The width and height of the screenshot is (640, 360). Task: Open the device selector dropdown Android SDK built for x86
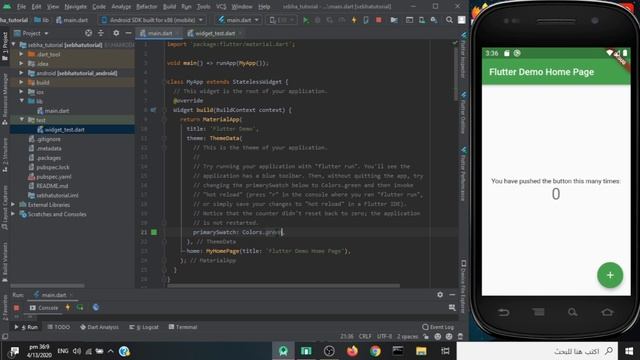152,20
